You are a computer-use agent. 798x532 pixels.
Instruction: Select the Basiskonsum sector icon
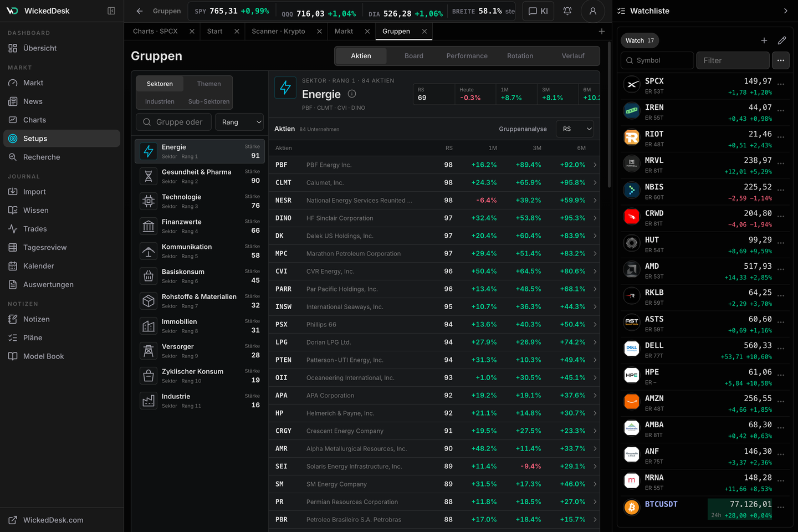(149, 276)
